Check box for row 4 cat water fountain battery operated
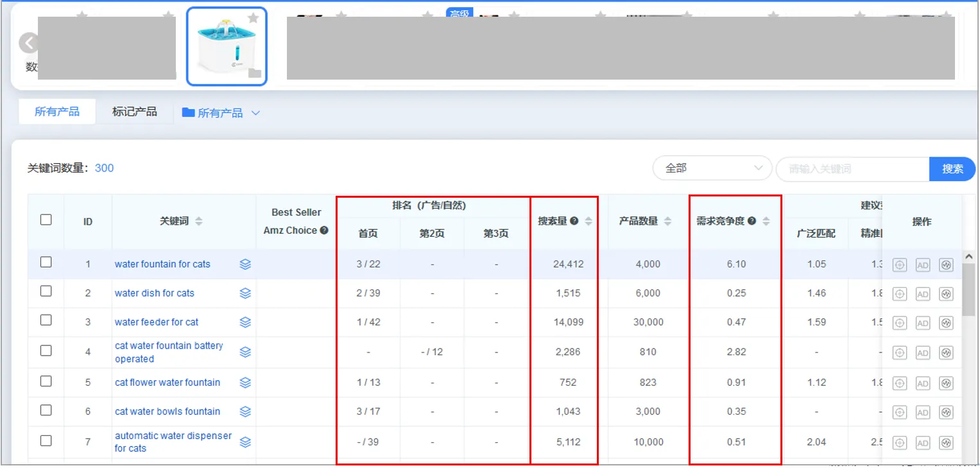Viewport: 980px width, 468px height. click(46, 351)
